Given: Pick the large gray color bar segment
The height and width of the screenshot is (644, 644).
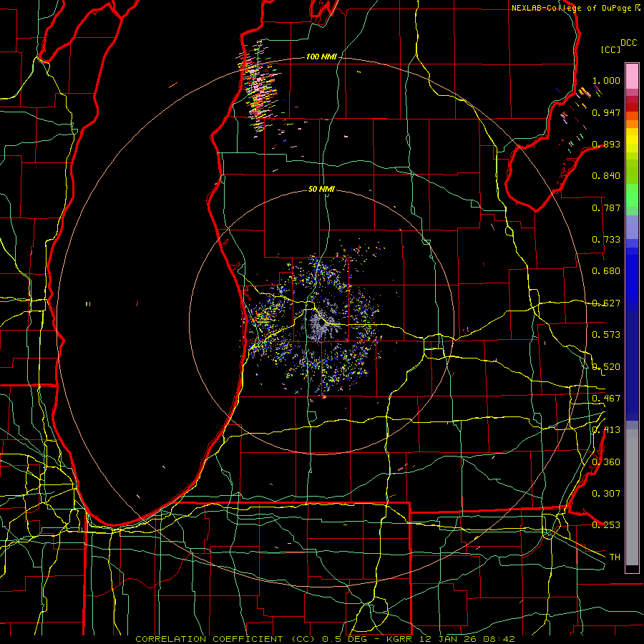Looking at the screenshot, I should pos(632,497).
